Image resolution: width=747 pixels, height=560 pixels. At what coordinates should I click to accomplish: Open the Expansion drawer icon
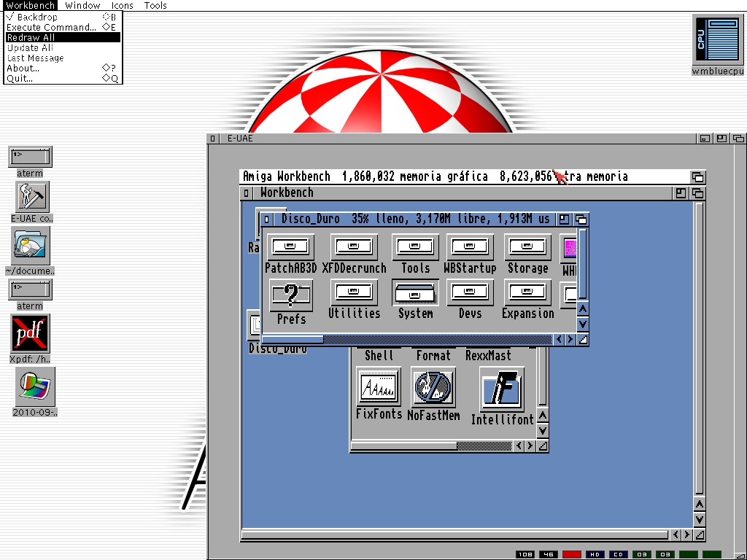pos(527,292)
